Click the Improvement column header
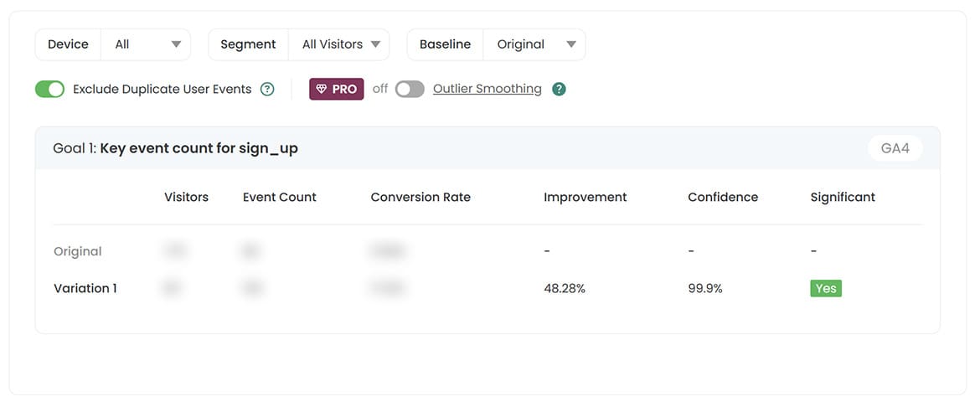The image size is (980, 407). (x=585, y=198)
